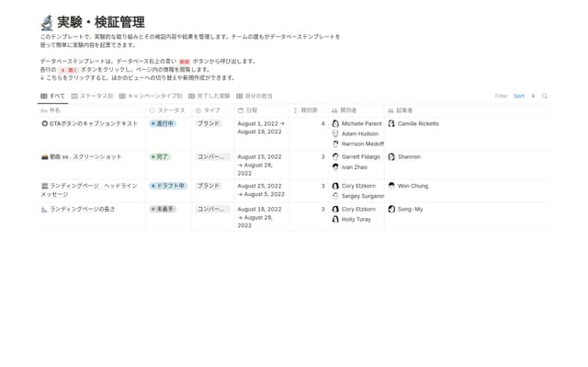The height and width of the screenshot is (367, 588).
Task: Open the ランディングページの長さ page
Action: [83, 209]
